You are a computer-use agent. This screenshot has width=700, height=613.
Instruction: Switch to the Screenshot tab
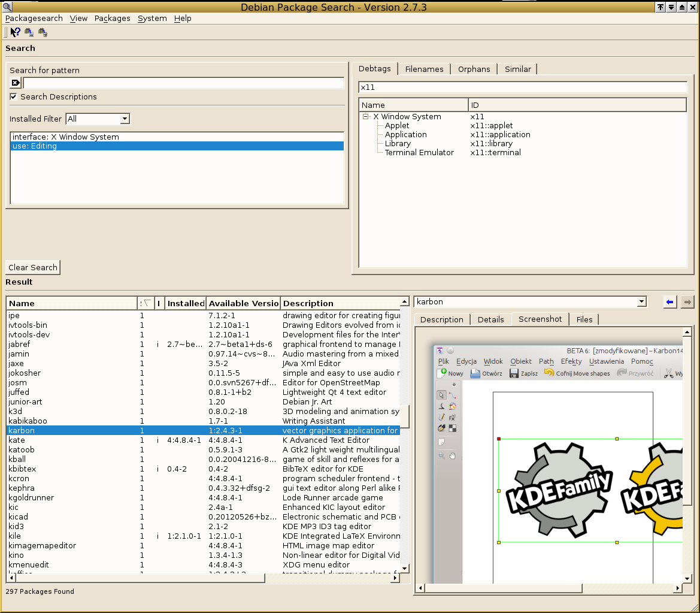tap(540, 319)
